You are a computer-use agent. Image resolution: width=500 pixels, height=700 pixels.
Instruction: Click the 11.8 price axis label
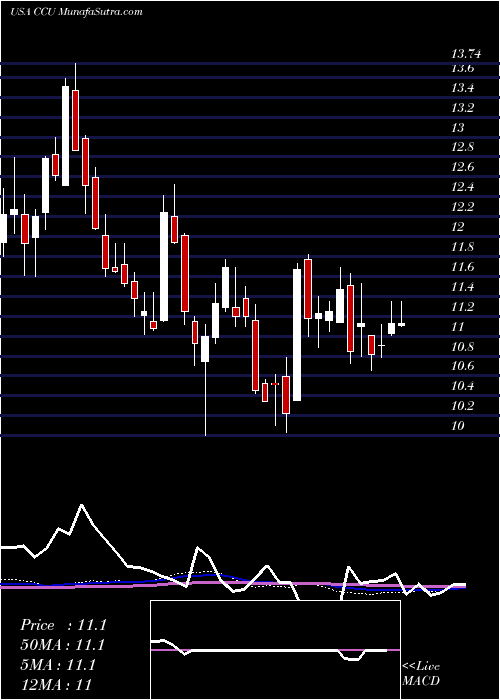462,247
